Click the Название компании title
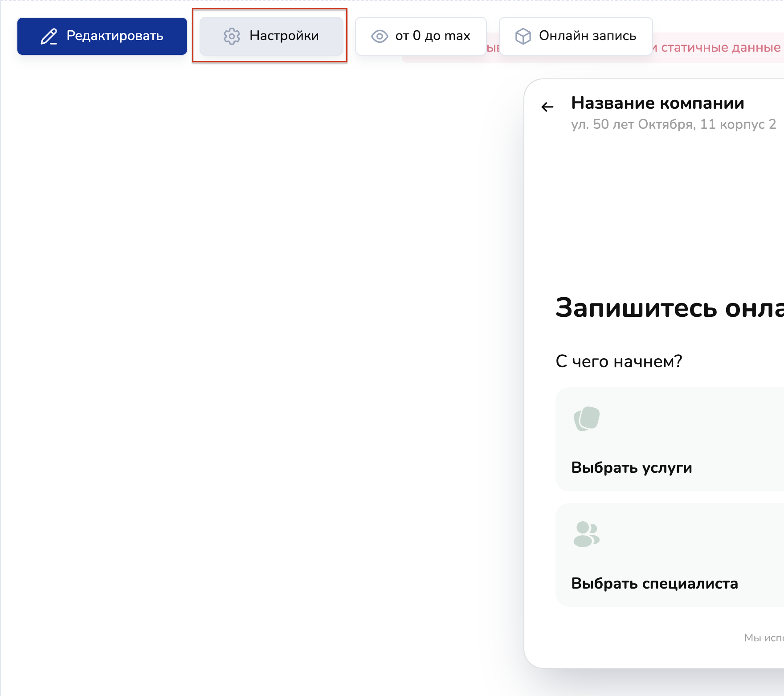784x696 pixels. 657,103
